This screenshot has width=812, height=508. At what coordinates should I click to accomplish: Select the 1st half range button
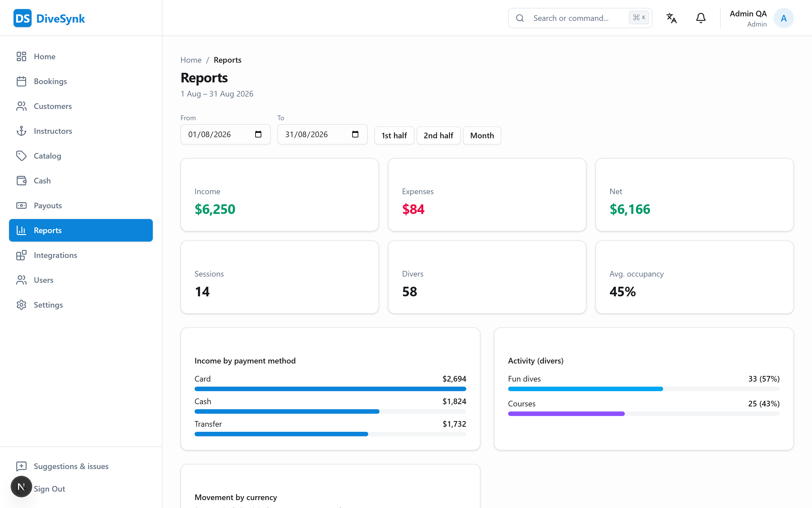point(394,135)
